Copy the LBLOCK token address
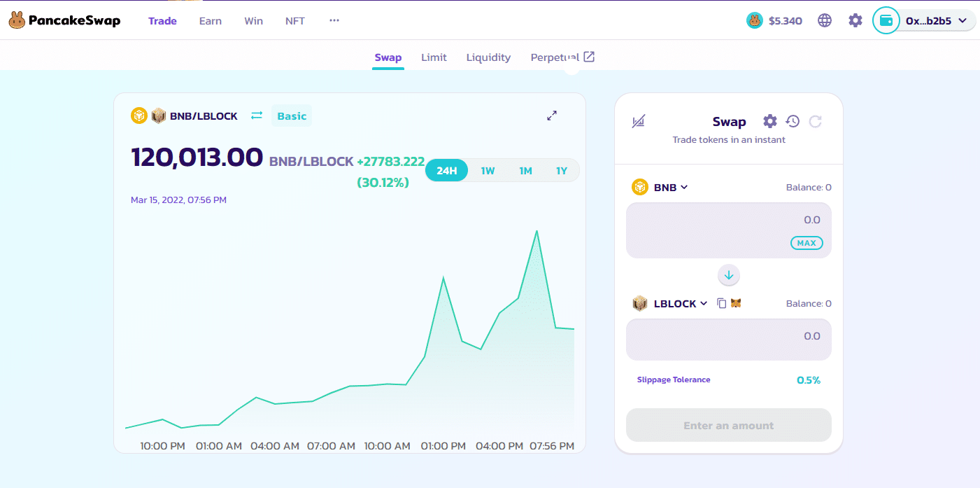 click(x=723, y=303)
